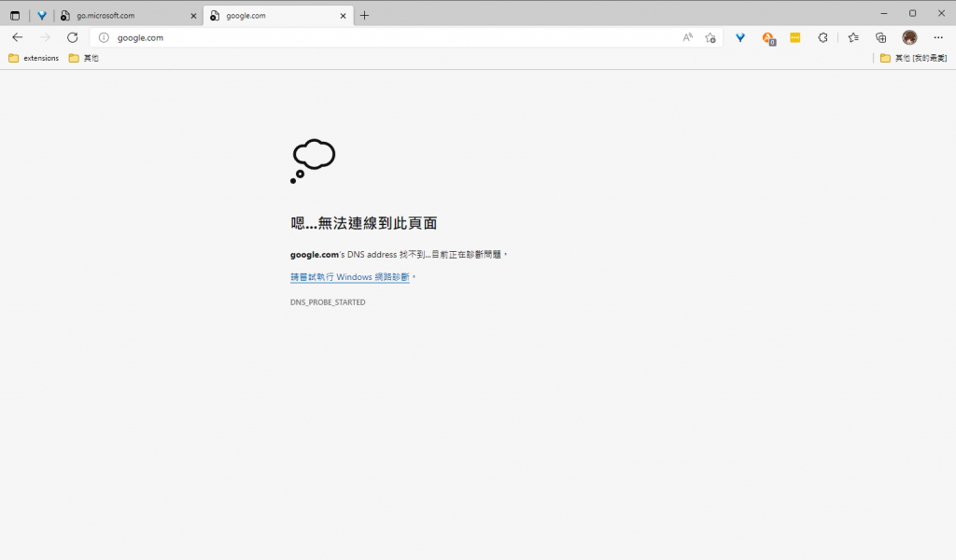956x560 pixels.
Task: Click the Windows network diagnostics link
Action: [x=350, y=277]
